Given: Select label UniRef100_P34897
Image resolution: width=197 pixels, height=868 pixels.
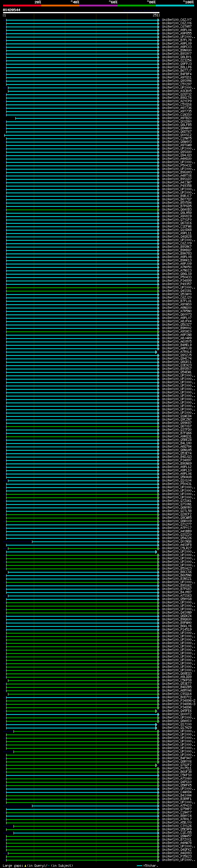Looking at the screenshot, I should point(177,460).
